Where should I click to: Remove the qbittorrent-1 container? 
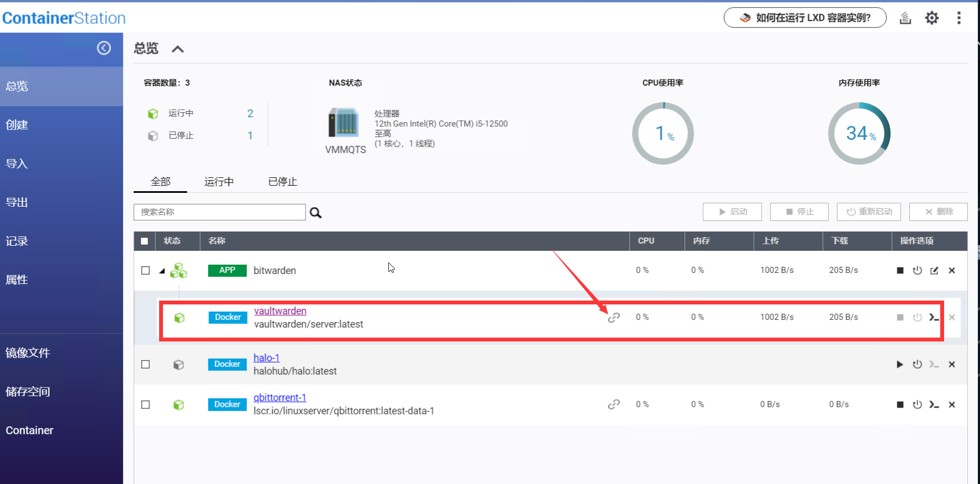click(952, 405)
